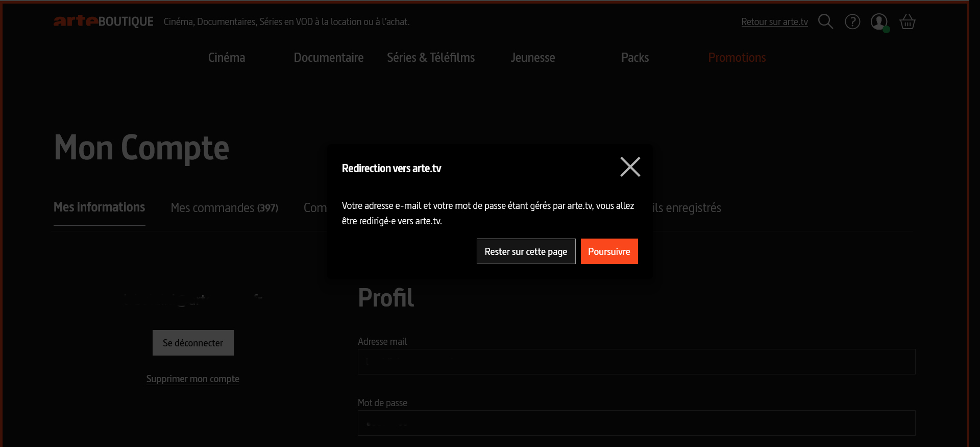Click the Mon Compte heading
Screen dimensions: 980x447
tap(141, 148)
